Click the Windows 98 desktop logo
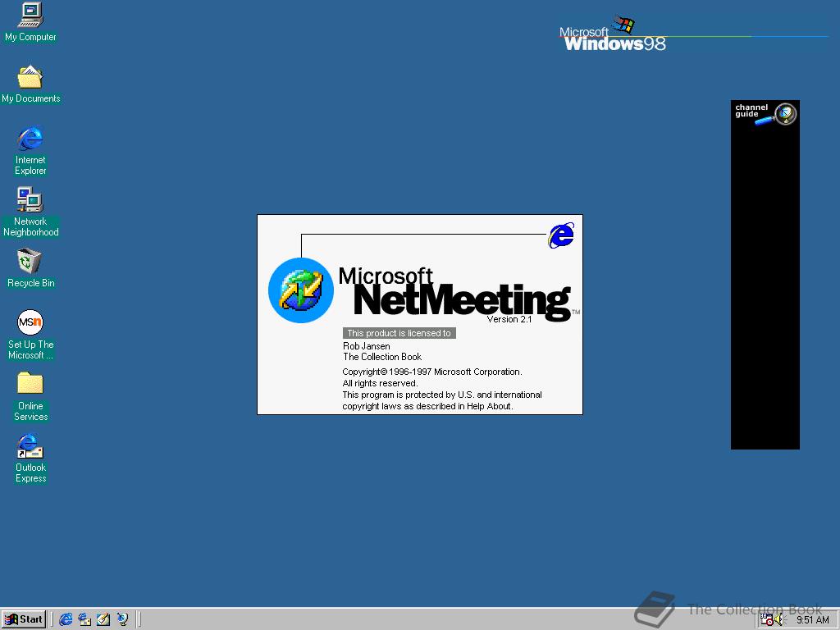The height and width of the screenshot is (630, 840). (x=613, y=34)
